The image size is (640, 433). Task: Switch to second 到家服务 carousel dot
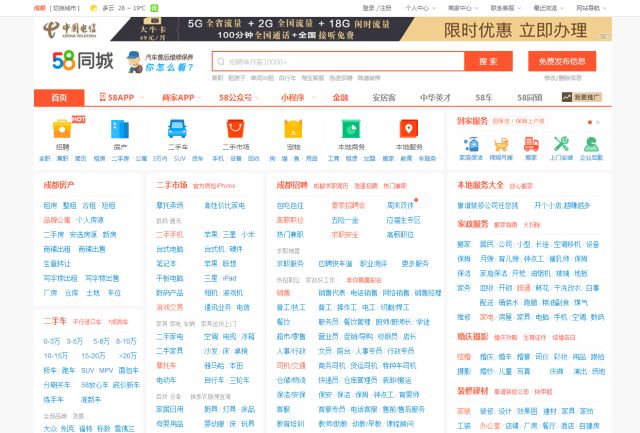pyautogui.click(x=598, y=122)
